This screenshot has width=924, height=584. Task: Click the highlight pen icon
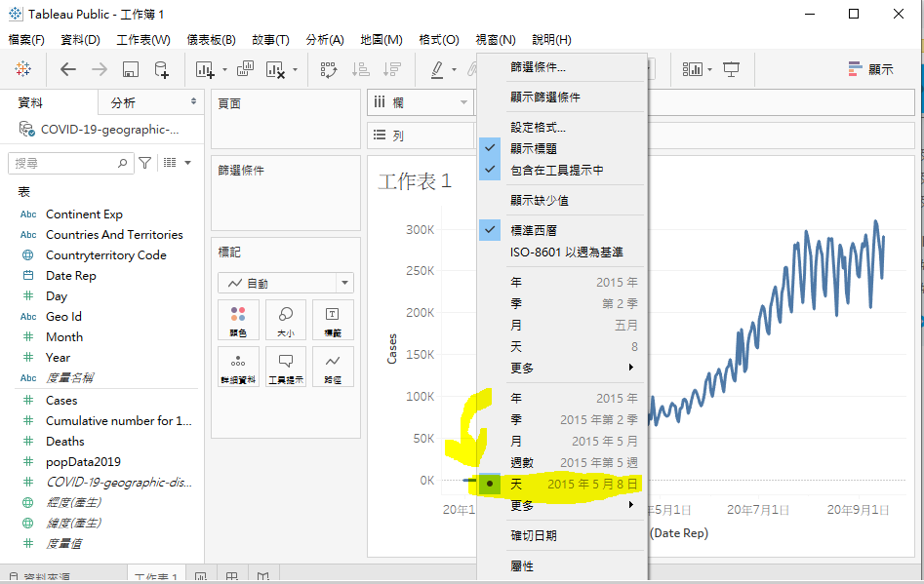pos(437,69)
